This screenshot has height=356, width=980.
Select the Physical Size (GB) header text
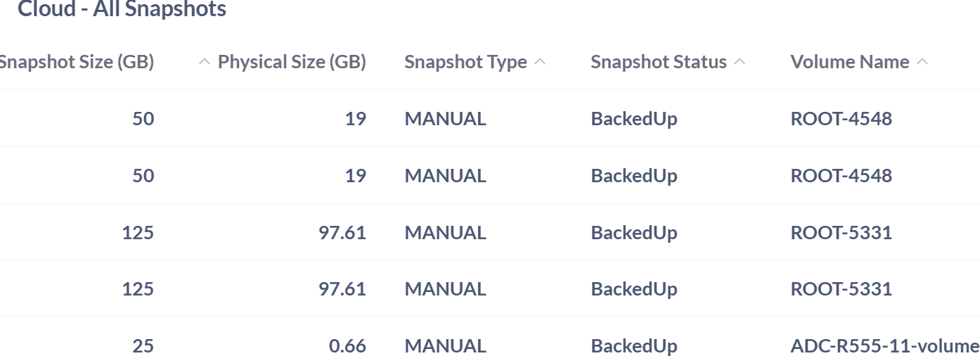292,62
